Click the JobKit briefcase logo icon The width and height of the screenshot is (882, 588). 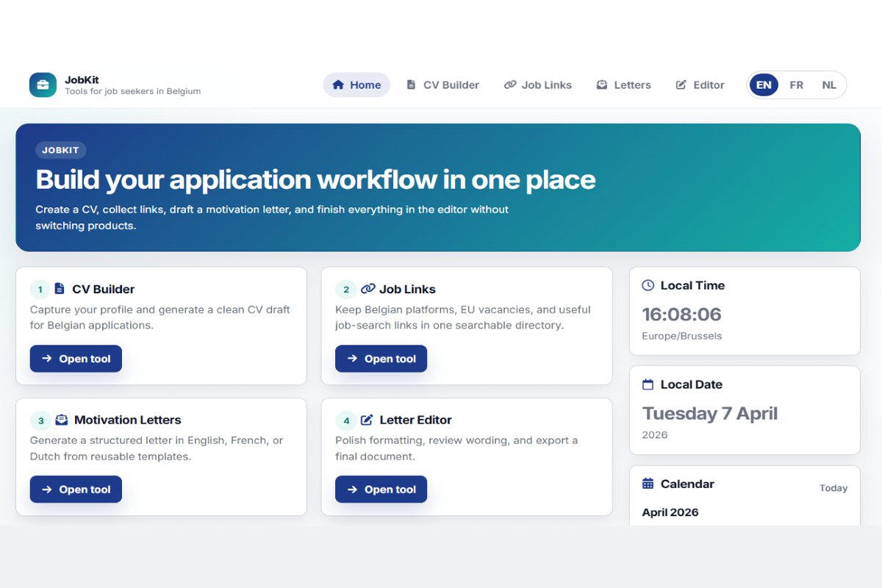click(43, 85)
